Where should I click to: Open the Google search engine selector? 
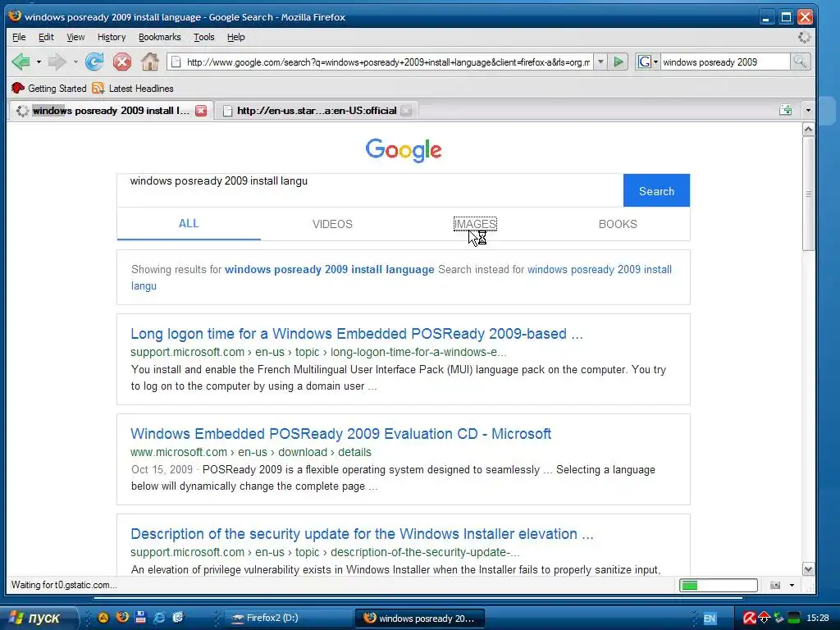(648, 62)
